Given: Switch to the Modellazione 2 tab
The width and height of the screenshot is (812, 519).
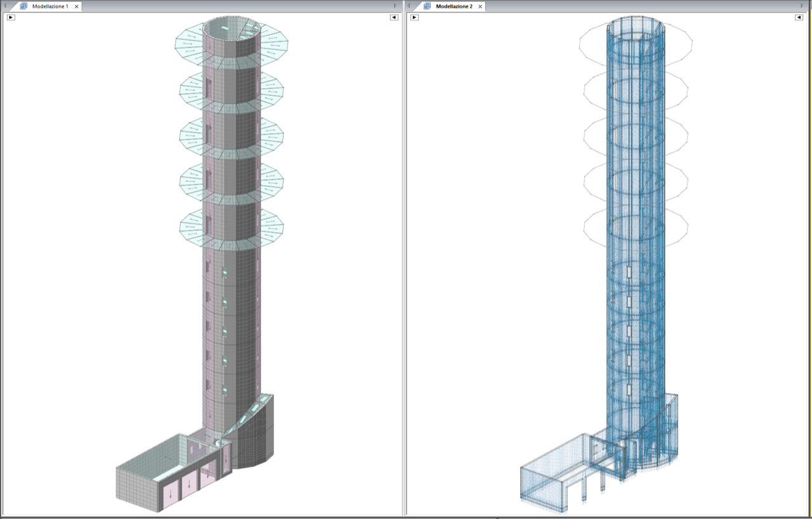Looking at the screenshot, I should (x=454, y=6).
